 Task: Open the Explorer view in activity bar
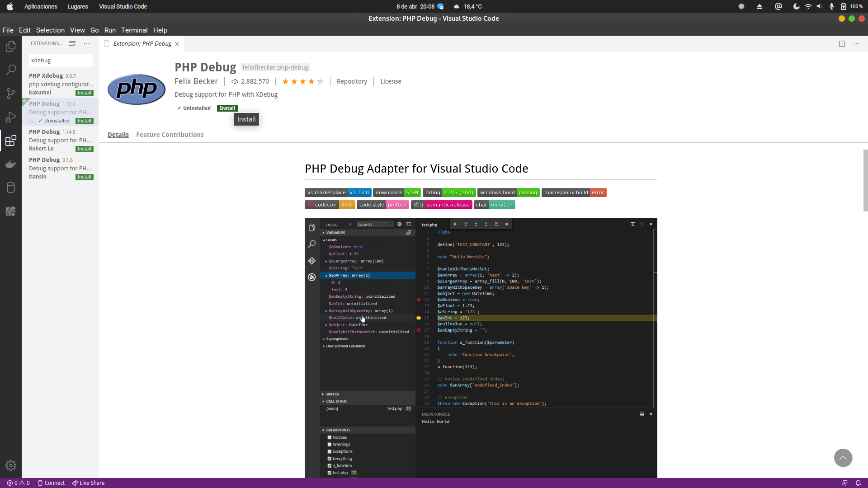11,47
